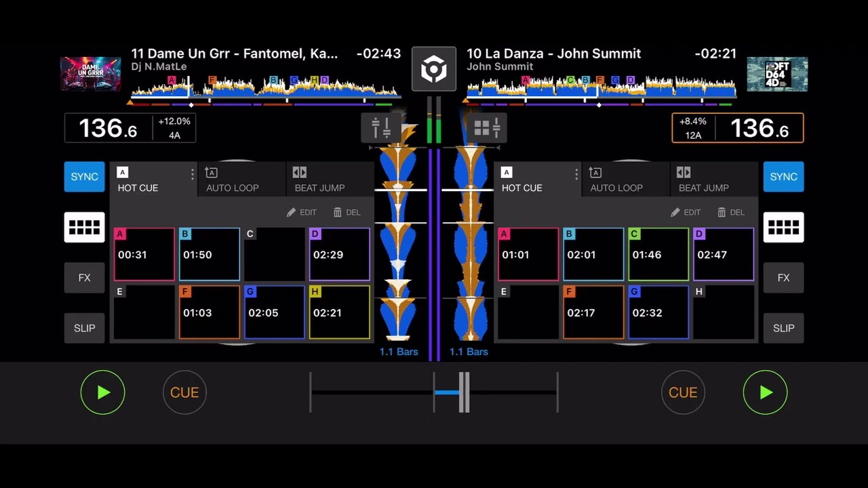Trigger right deck hot cue A at 01:01
Viewport: 868px width, 488px height.
click(528, 254)
